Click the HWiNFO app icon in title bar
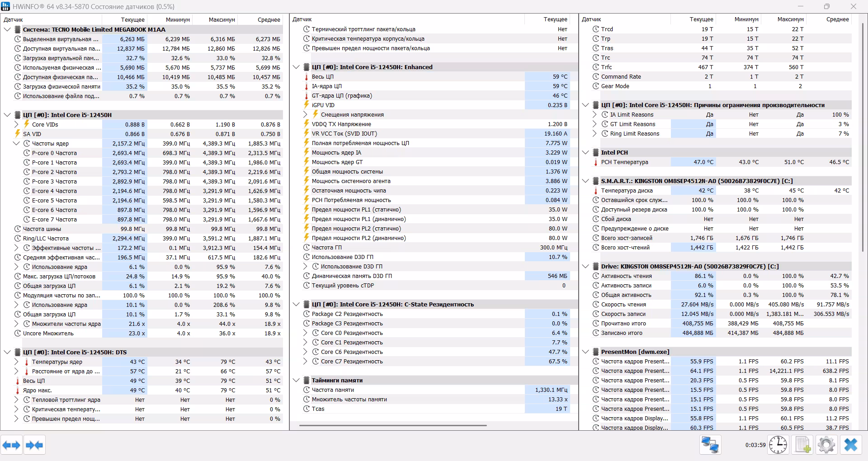This screenshot has width=868, height=461. pyautogui.click(x=5, y=6)
